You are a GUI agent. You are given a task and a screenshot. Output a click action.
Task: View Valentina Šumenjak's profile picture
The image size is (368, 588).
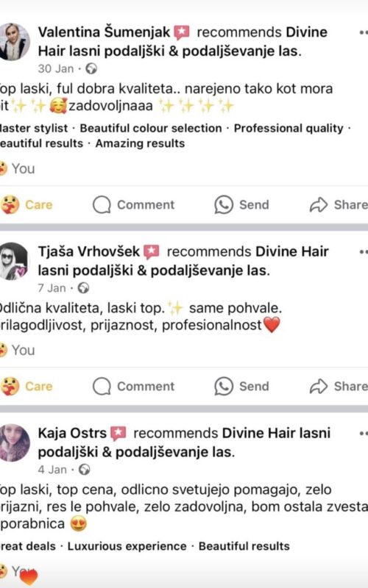(x=14, y=42)
